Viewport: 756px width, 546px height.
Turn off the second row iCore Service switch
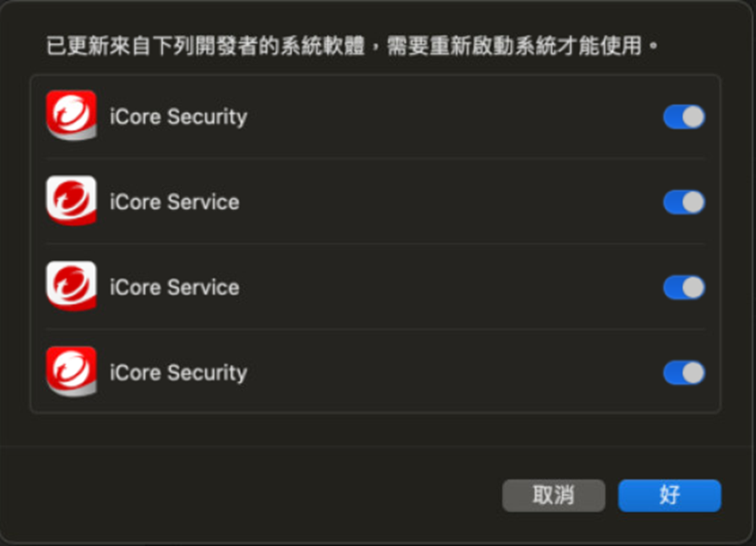[684, 202]
